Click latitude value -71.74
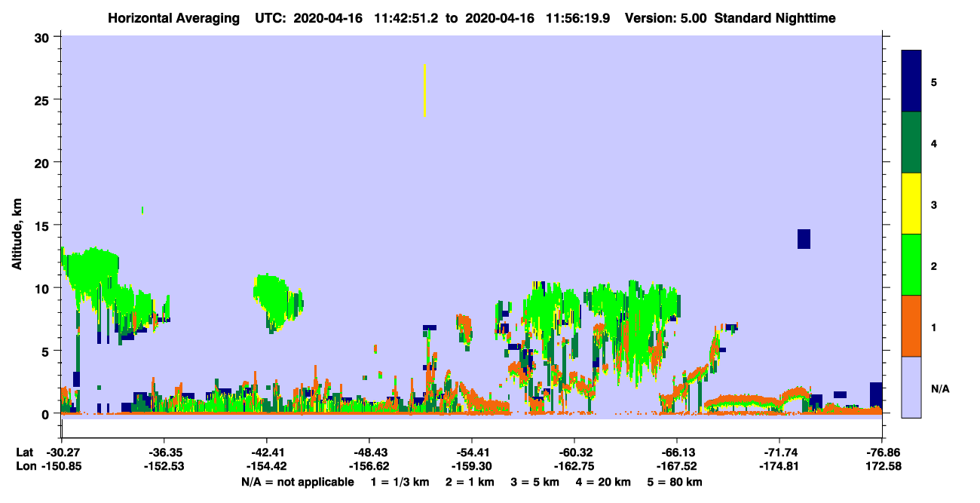The image size is (980, 503). pos(779,452)
